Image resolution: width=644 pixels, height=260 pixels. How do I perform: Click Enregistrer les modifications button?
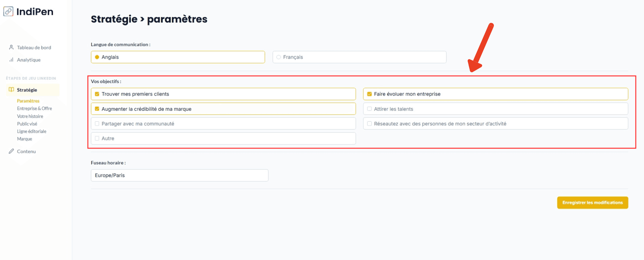[x=592, y=202]
